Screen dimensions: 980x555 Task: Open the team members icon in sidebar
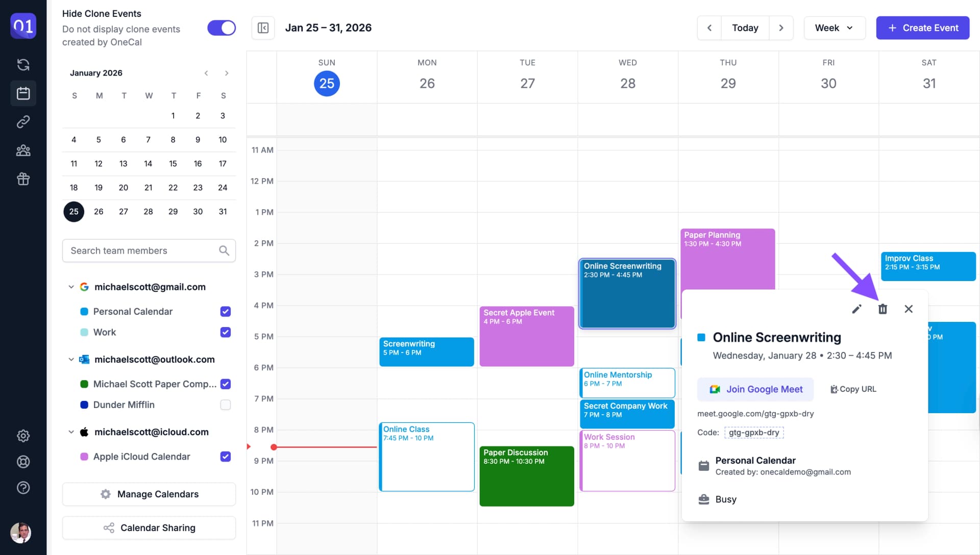click(x=23, y=150)
